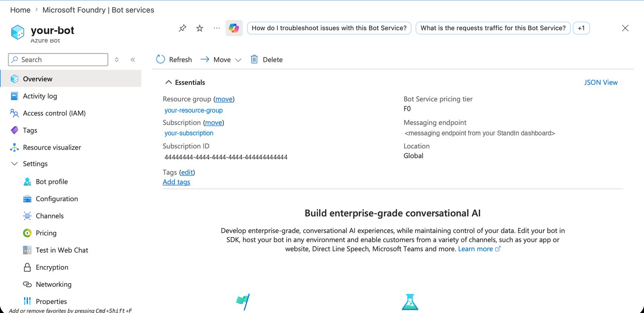This screenshot has width=644, height=313.
Task: Open Test in Web Chat
Action: 62,250
